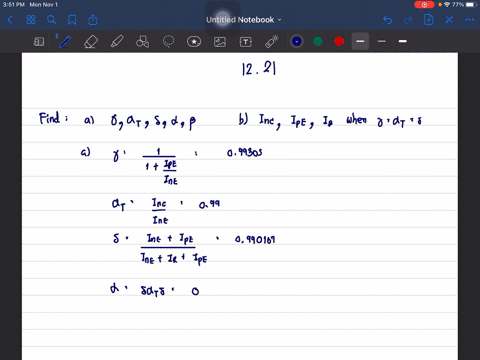Choose the green pen color

318,41
